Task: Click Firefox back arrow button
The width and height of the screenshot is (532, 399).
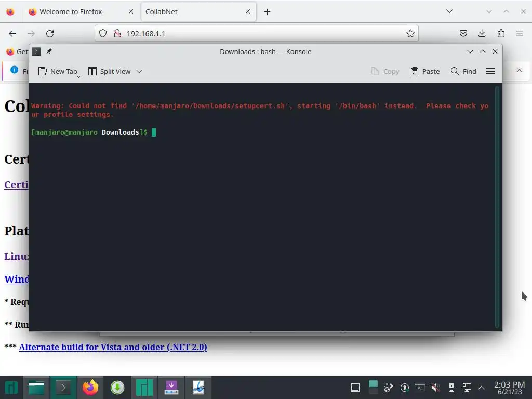Action: point(12,34)
